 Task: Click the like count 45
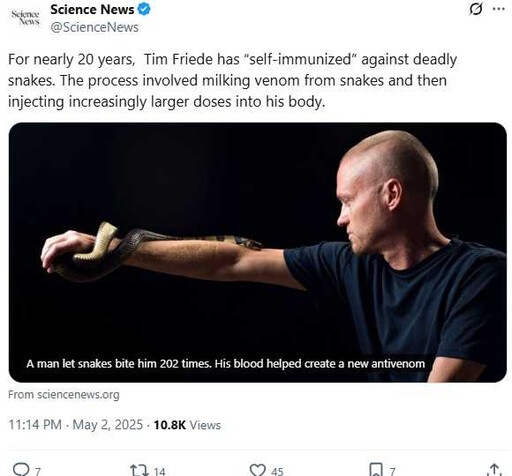(277, 471)
